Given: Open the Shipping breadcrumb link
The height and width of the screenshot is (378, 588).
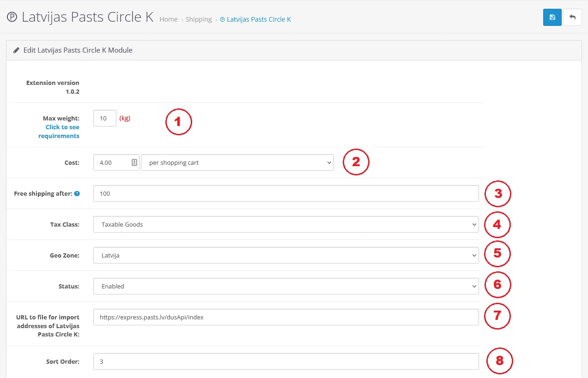Looking at the screenshot, I should [199, 19].
